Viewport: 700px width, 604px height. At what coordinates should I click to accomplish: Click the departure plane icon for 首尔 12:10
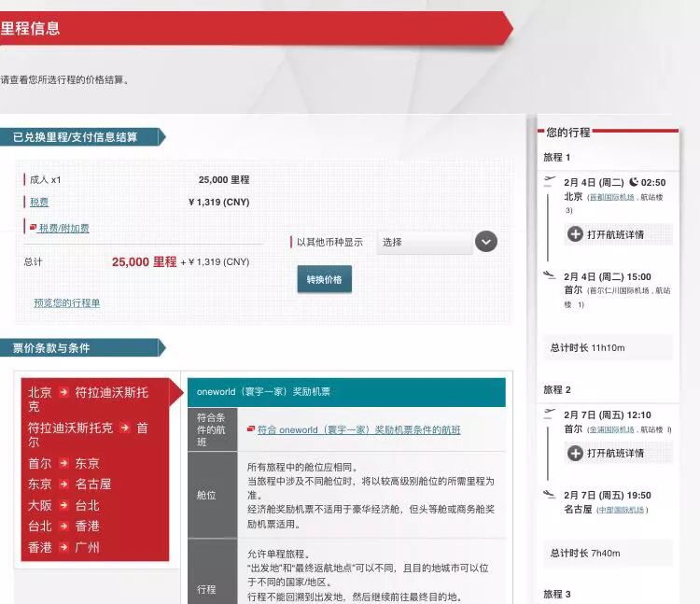click(550, 414)
